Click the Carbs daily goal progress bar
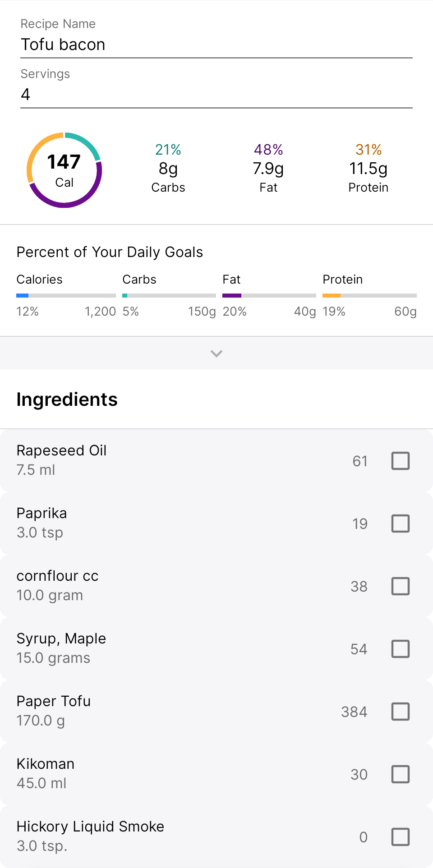 [169, 296]
